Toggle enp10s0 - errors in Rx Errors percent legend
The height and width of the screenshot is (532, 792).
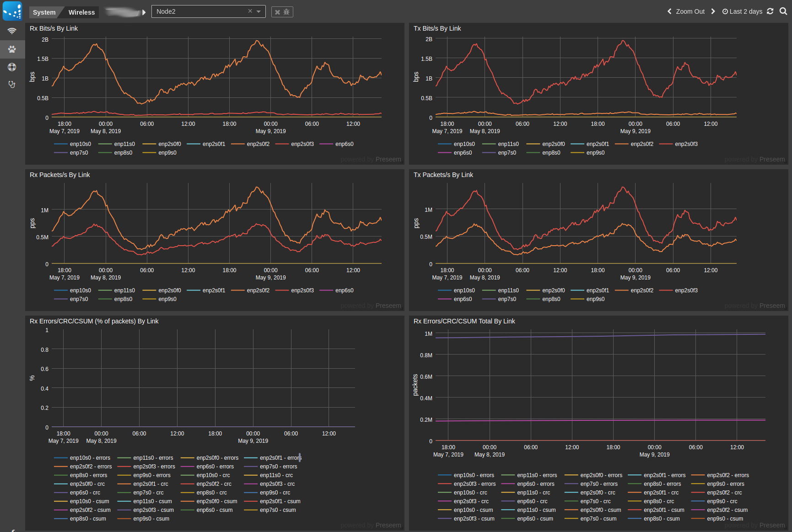(82, 458)
